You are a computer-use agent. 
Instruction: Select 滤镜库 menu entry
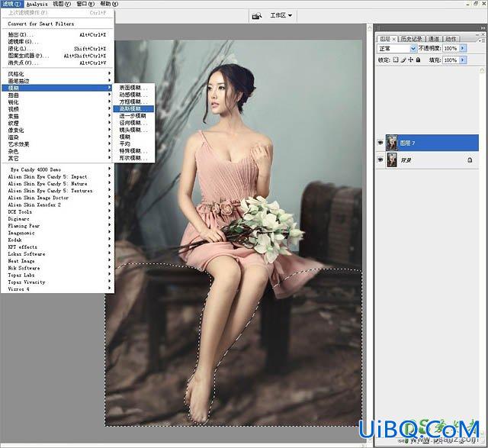[57, 41]
